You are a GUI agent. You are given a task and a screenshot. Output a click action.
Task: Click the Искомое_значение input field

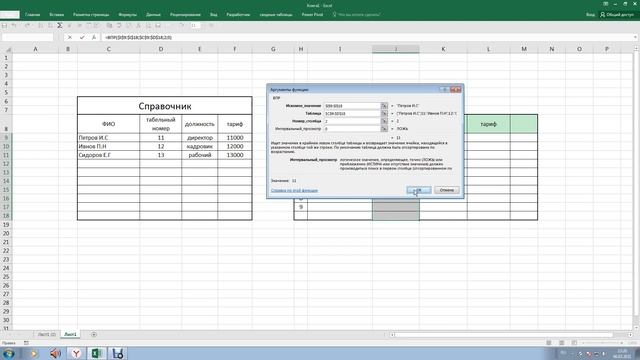352,106
